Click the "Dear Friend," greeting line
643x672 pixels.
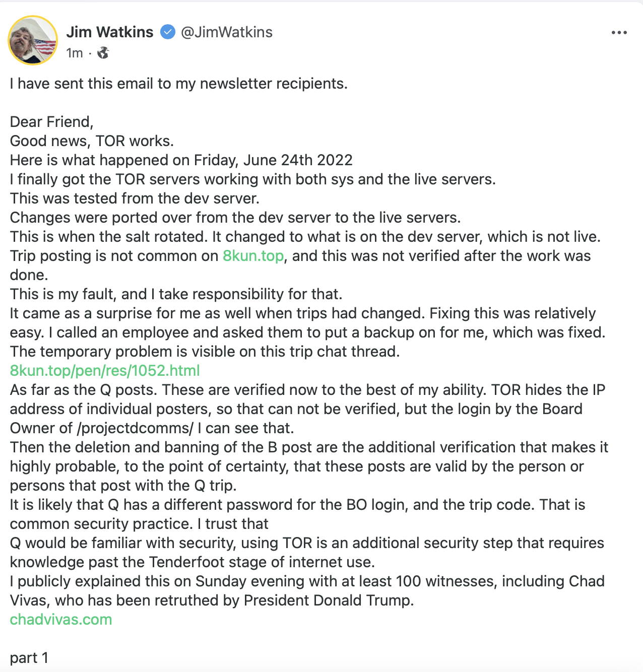click(x=52, y=122)
